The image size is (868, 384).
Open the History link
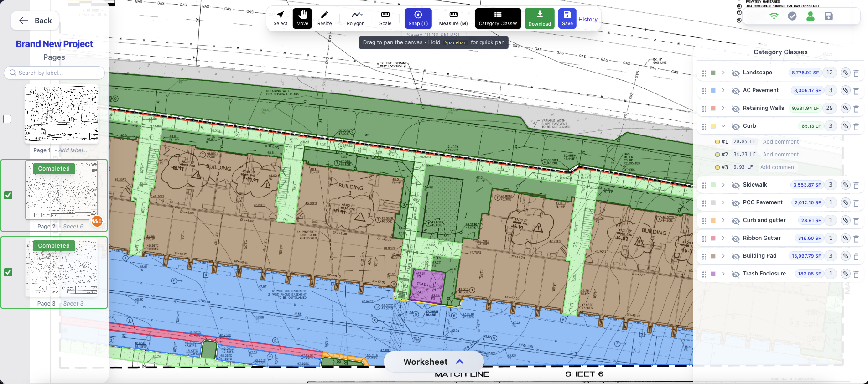[x=588, y=20]
